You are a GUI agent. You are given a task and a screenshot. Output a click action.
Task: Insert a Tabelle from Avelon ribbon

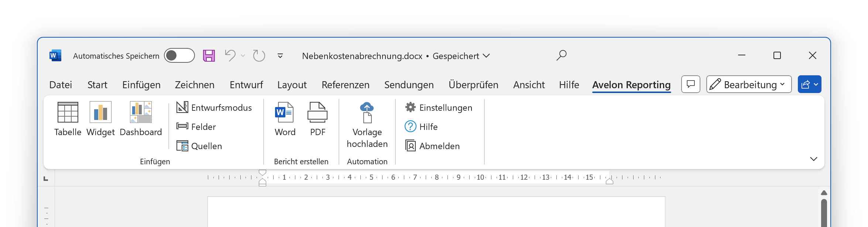click(x=68, y=119)
